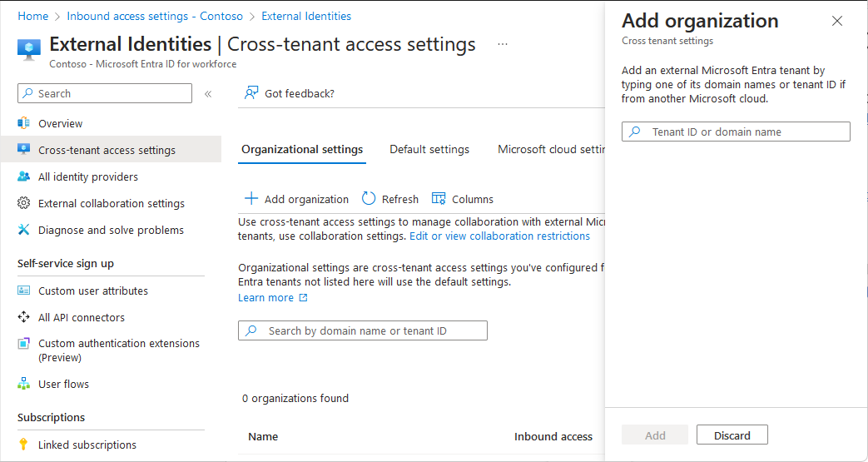This screenshot has width=868, height=462.
Task: Open the ellipsis more options menu
Action: click(503, 44)
